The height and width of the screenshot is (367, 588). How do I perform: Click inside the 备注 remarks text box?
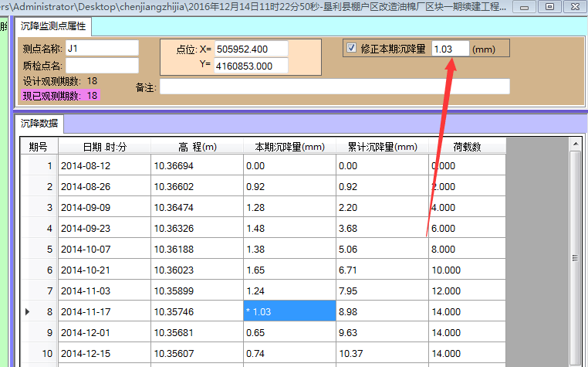[x=334, y=87]
